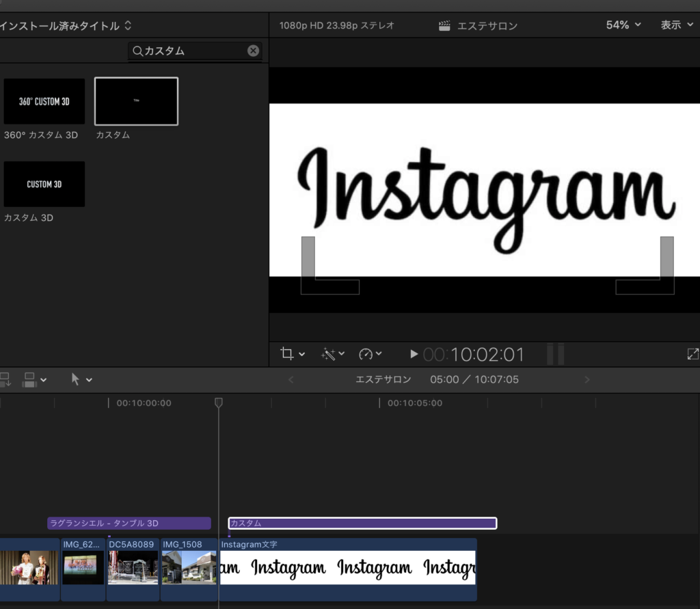Open the edit mode dropdown arrow
Viewport: 700px width, 609px height.
(43, 380)
